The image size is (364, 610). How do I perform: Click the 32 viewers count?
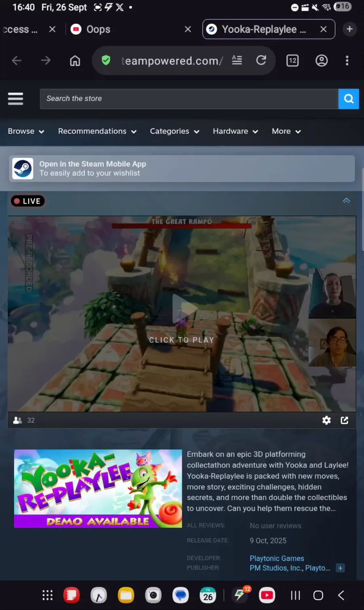[24, 420]
